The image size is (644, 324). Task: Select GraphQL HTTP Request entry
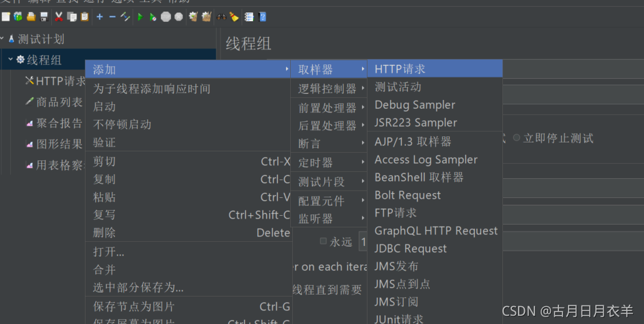(435, 231)
